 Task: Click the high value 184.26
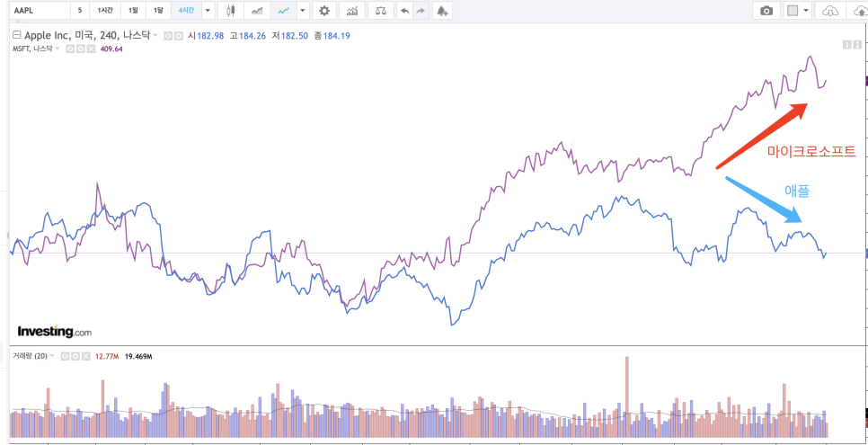pyautogui.click(x=252, y=36)
